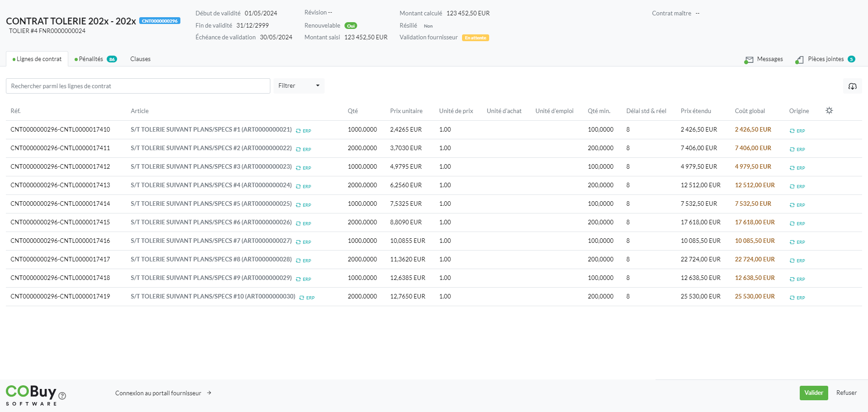
Task: Click ERP sync icon beside SPECS #10 article
Action: tap(302, 298)
